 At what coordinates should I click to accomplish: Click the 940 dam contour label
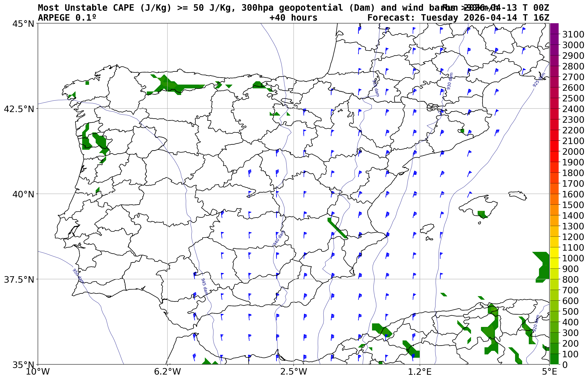coord(278,239)
